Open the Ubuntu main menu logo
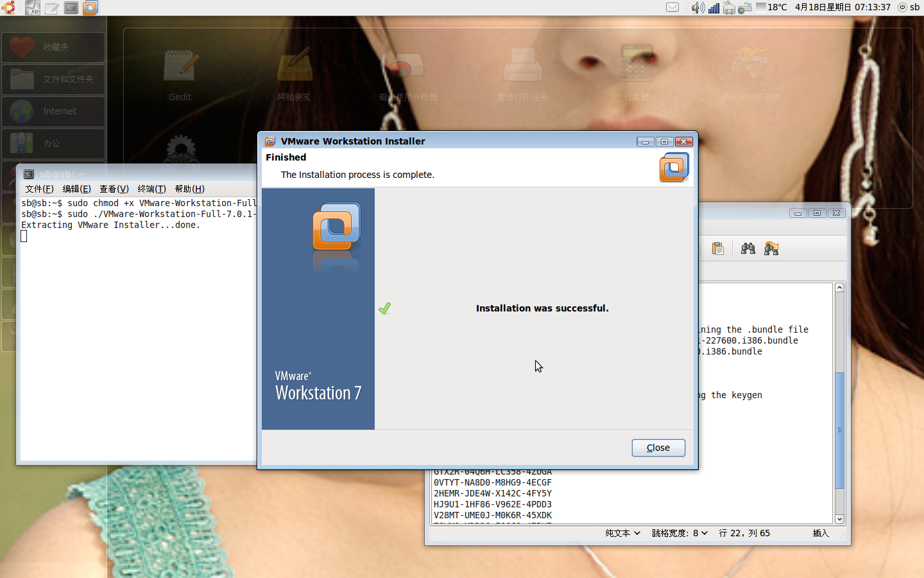The image size is (924, 578). tap(8, 8)
